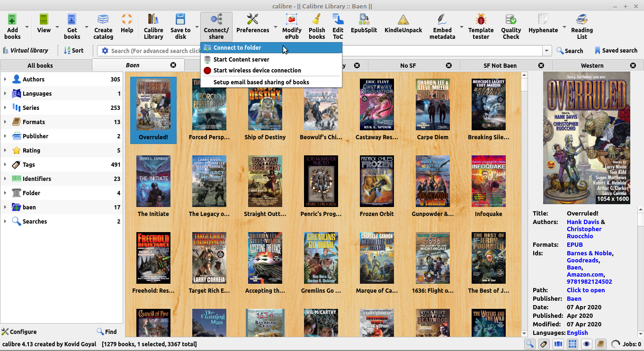Expand the Authors category arrow
The image size is (644, 351).
[5, 79]
